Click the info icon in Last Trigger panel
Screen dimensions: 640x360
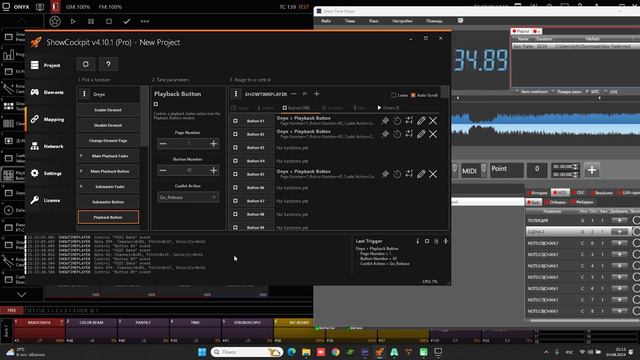click(418, 241)
